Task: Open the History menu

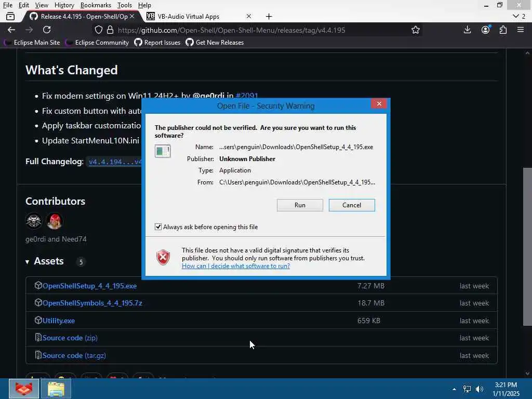Action: pos(64,5)
